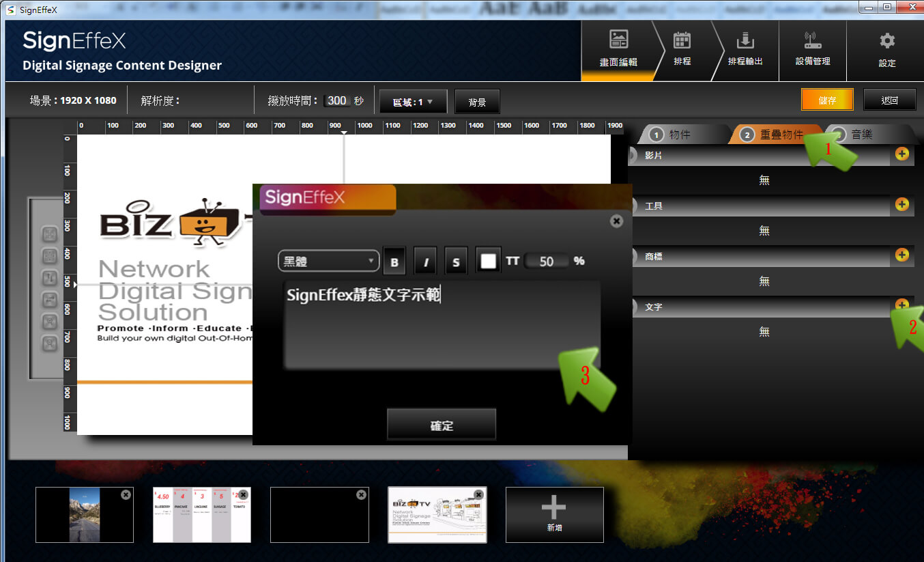Toggle italic text formatting
924x562 pixels.
[x=425, y=262]
